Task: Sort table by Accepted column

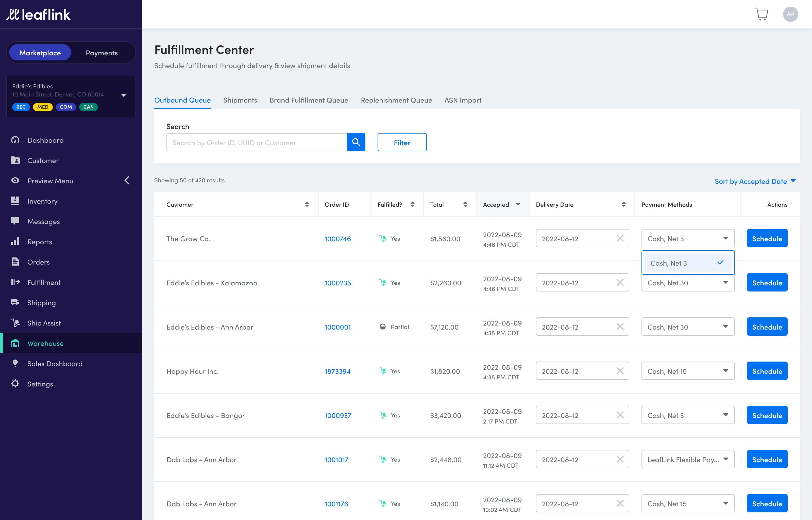Action: (518, 204)
